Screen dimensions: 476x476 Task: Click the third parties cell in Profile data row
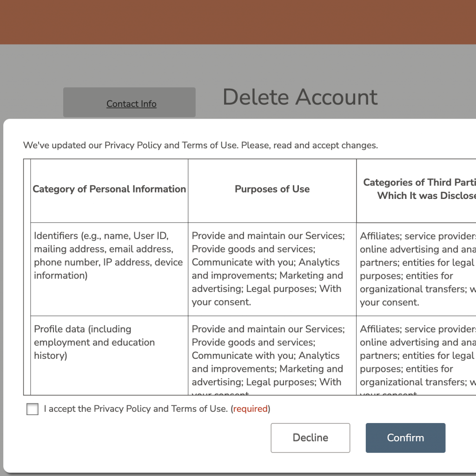[x=417, y=356]
